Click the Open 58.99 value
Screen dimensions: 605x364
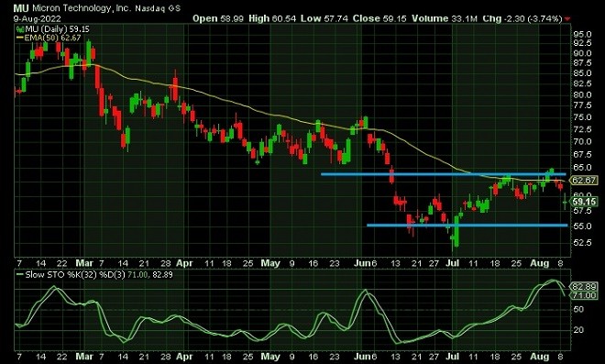pos(218,18)
